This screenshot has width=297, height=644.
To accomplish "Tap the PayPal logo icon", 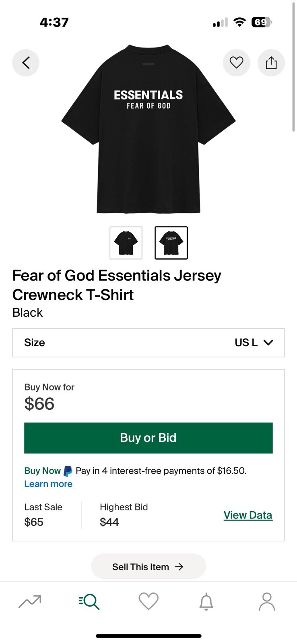I will pyautogui.click(x=68, y=471).
